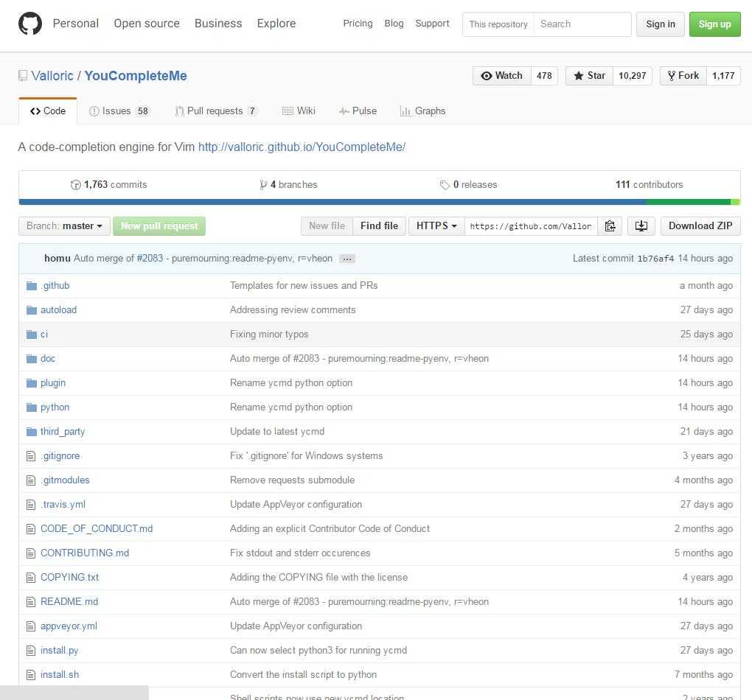View the 111 contributors
Screen dimensions: 752x700
[650, 185]
